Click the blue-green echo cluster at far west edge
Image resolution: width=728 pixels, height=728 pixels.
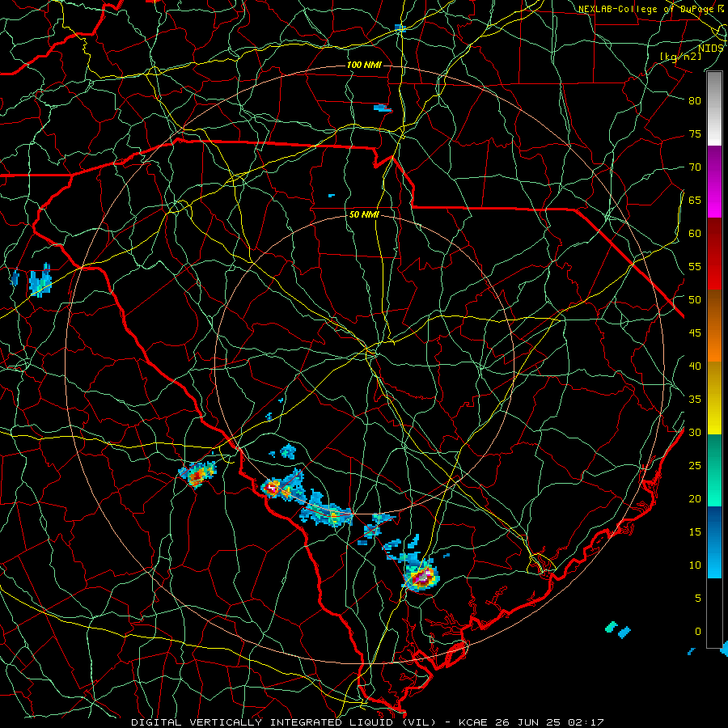tap(40, 281)
